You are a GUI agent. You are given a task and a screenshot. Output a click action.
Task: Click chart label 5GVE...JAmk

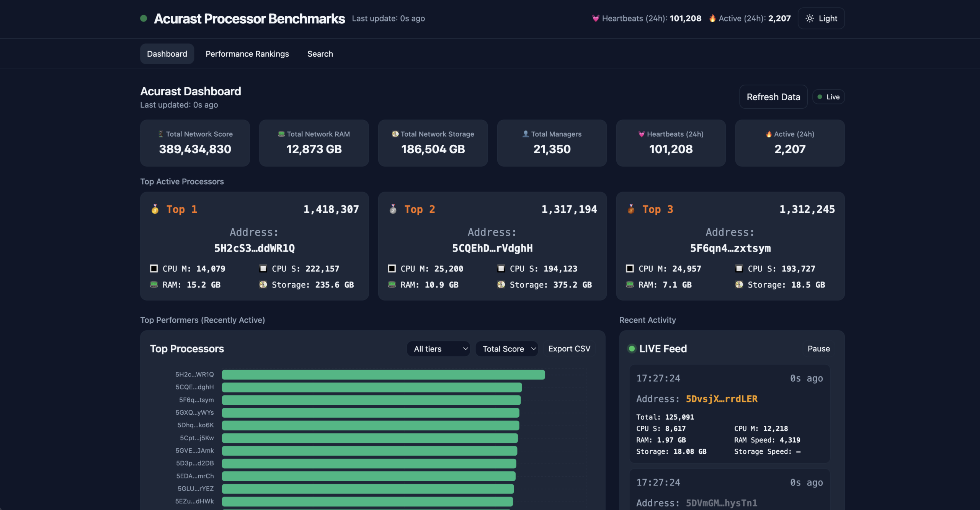[194, 450]
